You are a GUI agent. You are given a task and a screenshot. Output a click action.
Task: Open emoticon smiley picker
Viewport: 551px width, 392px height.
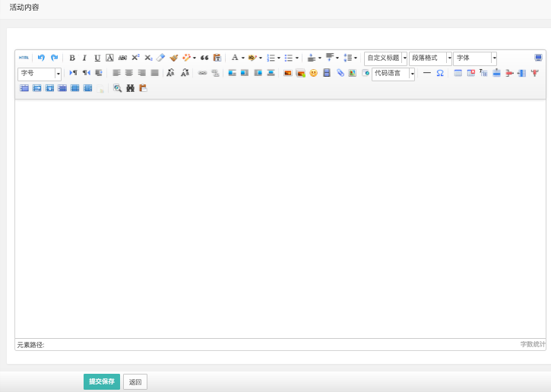pos(313,73)
